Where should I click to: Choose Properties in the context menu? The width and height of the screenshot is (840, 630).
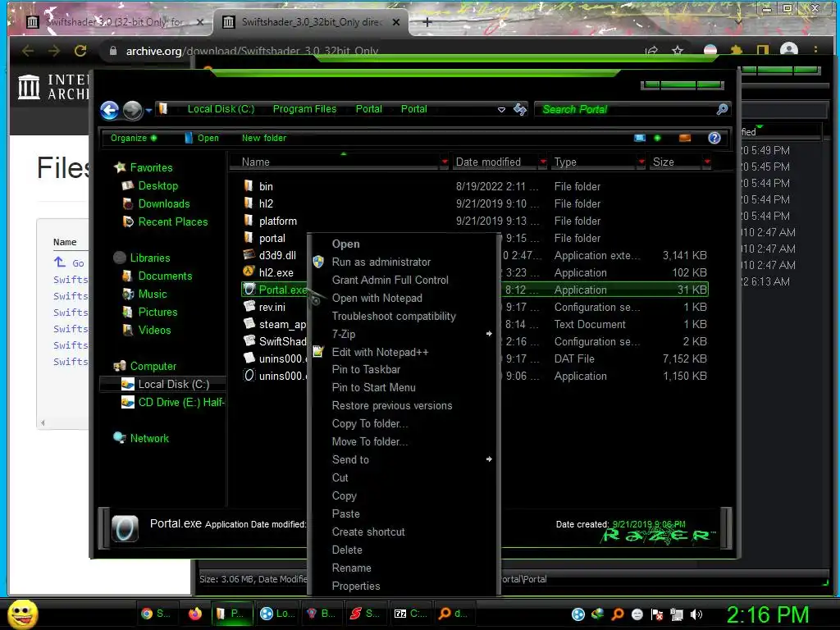pyautogui.click(x=356, y=586)
